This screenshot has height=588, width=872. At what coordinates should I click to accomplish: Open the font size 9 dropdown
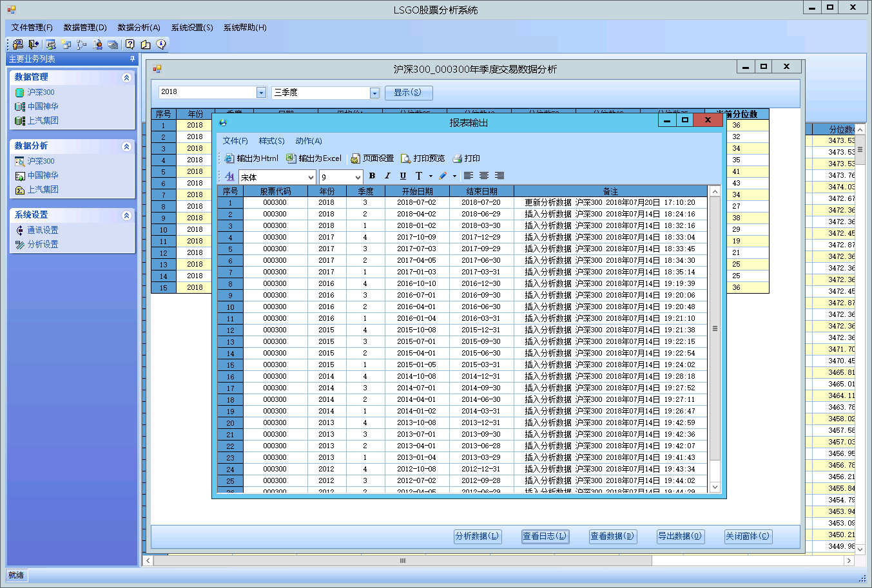(x=358, y=177)
